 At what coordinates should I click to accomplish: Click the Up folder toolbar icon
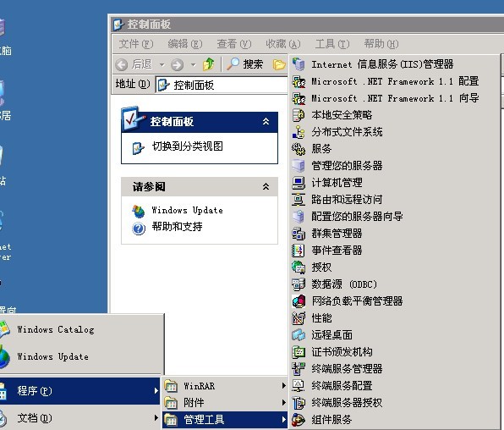tap(209, 64)
